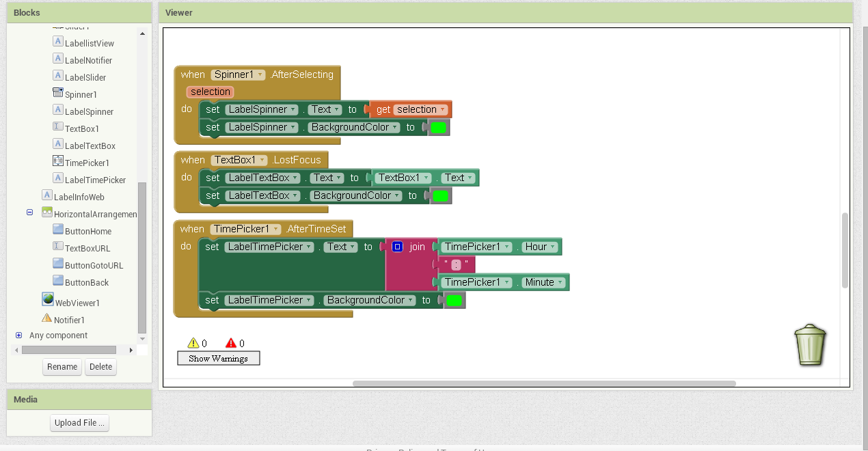Open LabelTimePicker BackgroundColor property dropdown
This screenshot has width=868, height=451.
(370, 300)
